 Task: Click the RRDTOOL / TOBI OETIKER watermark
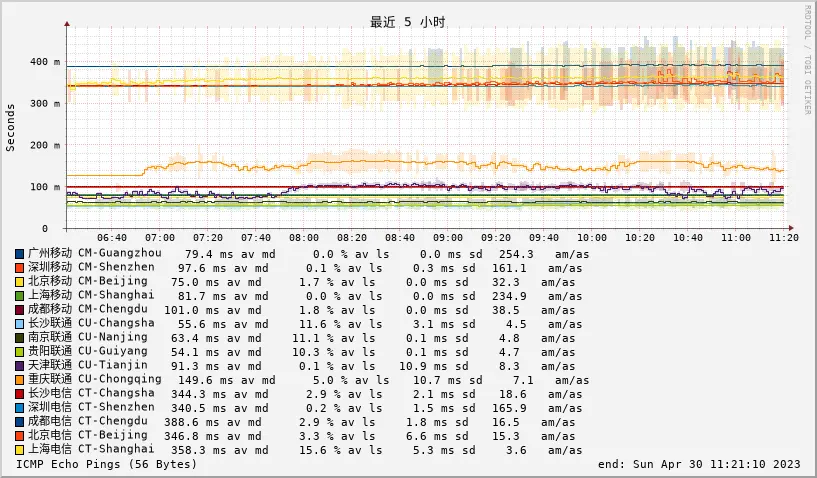tap(808, 60)
